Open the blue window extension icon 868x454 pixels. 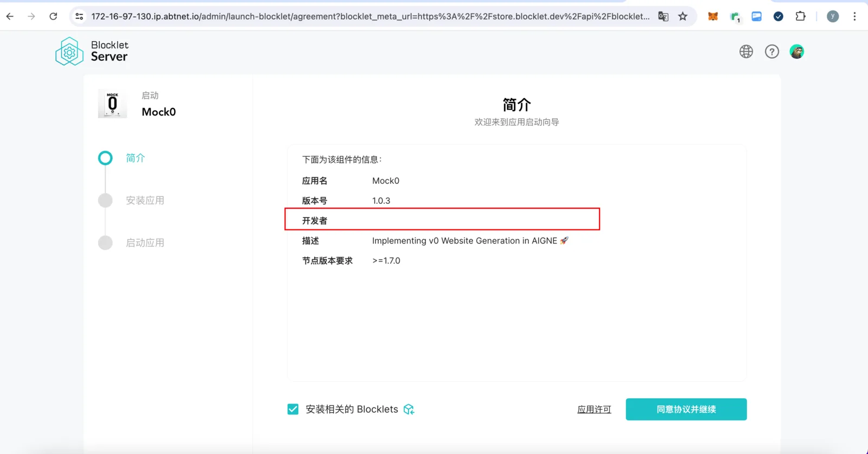757,16
